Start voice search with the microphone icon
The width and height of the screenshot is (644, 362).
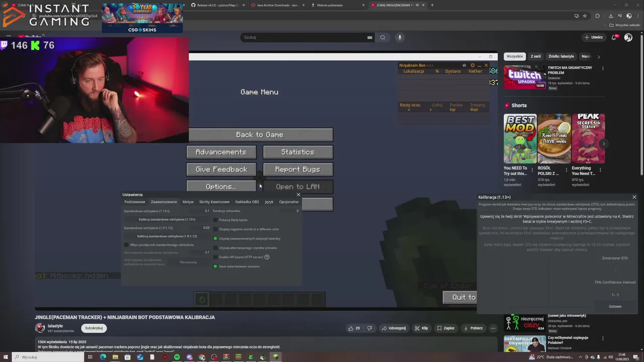click(x=400, y=37)
